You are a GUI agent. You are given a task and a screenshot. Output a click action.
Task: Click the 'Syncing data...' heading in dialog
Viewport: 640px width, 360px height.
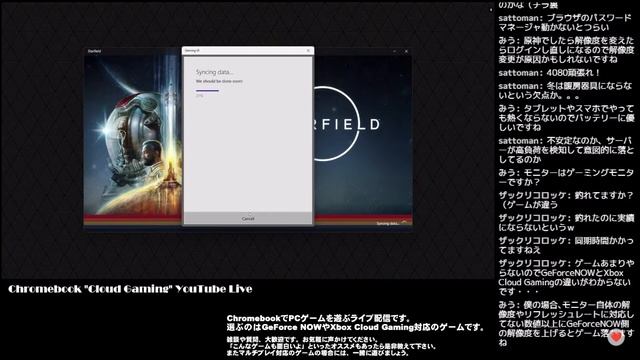(215, 72)
